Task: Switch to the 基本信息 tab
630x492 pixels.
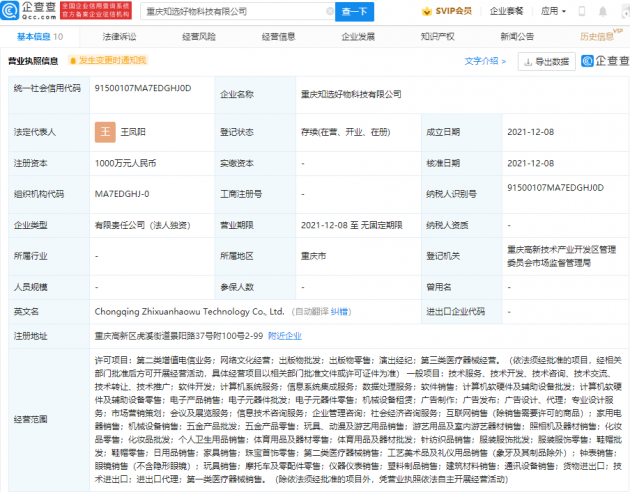Action: point(39,37)
